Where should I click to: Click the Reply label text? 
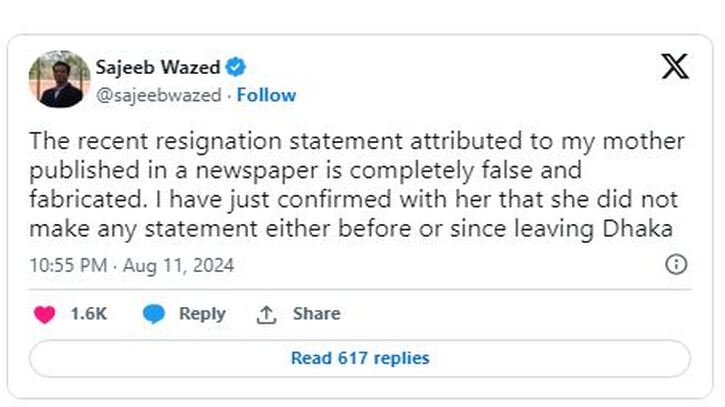click(202, 314)
